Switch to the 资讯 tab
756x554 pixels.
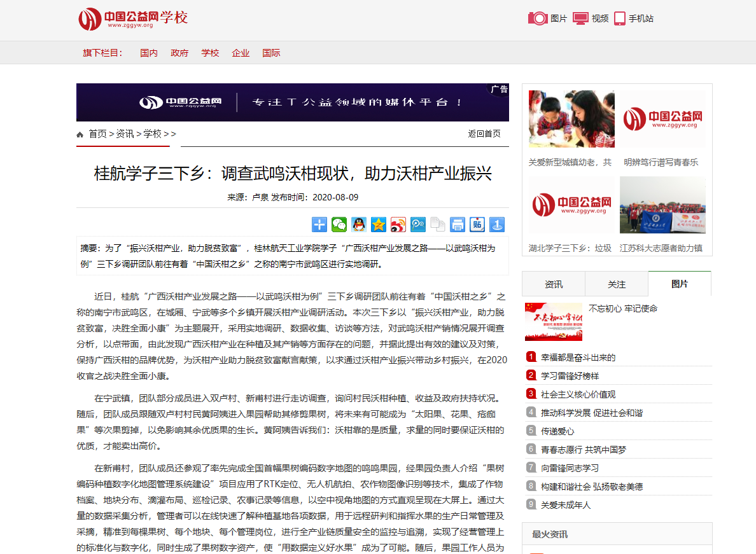click(553, 284)
